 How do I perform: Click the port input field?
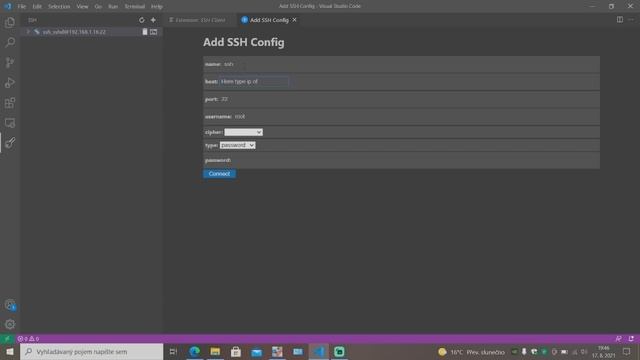coord(254,99)
